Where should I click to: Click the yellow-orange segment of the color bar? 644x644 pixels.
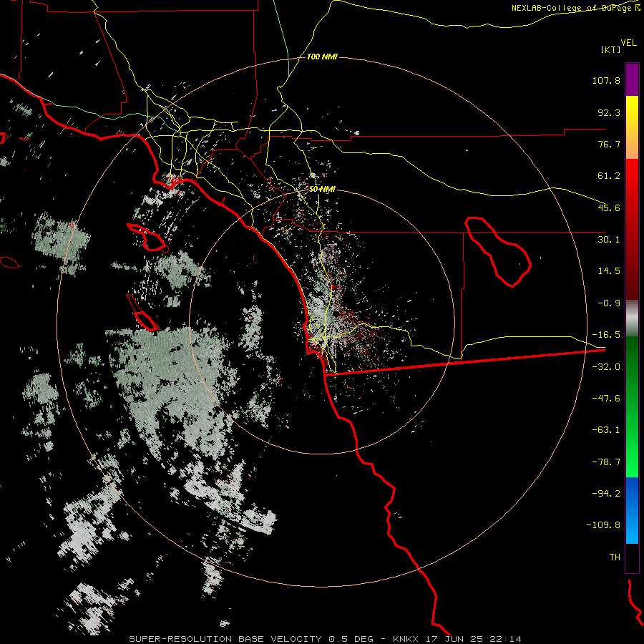[x=632, y=127]
